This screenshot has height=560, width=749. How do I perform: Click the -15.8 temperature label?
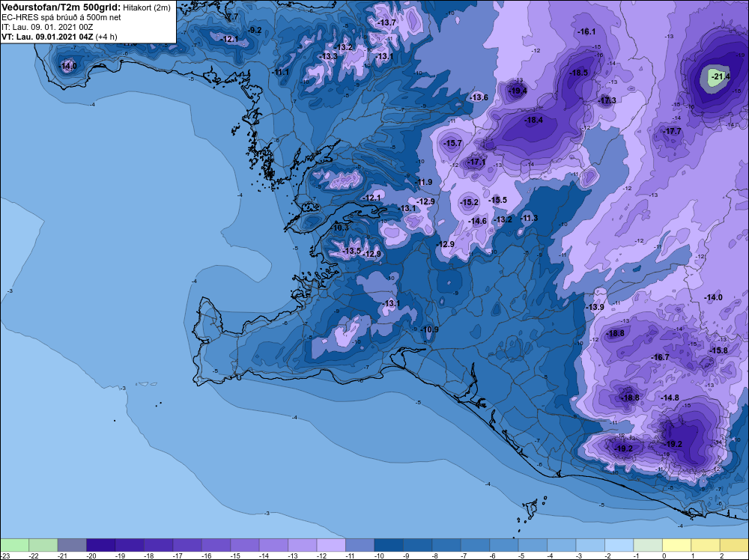click(x=719, y=350)
